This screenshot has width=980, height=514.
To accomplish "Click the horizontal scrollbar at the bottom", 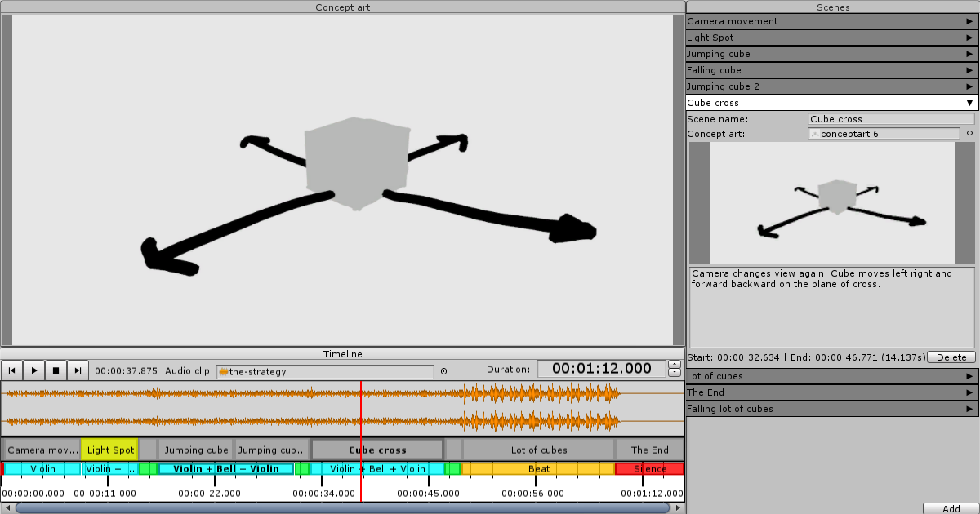I will (x=343, y=507).
